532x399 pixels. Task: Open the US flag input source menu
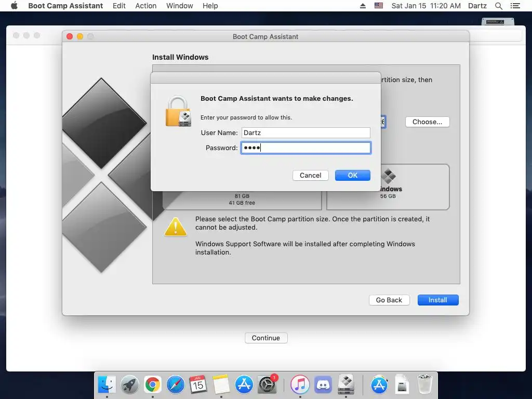coord(379,6)
